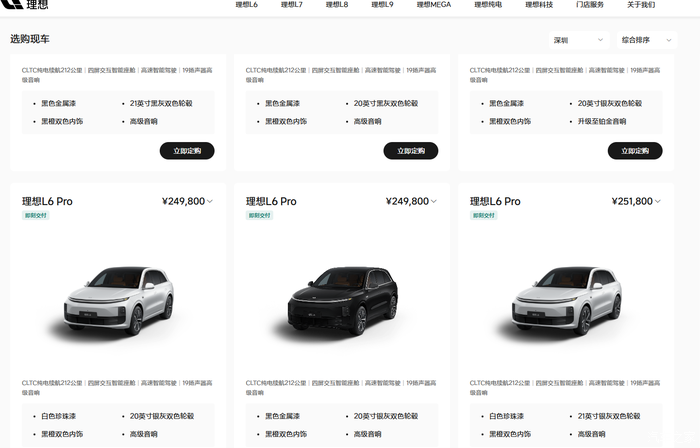Click 立即定购 for 20英寸黑灰双色轮毂 car
This screenshot has width=700, height=448.
[411, 151]
